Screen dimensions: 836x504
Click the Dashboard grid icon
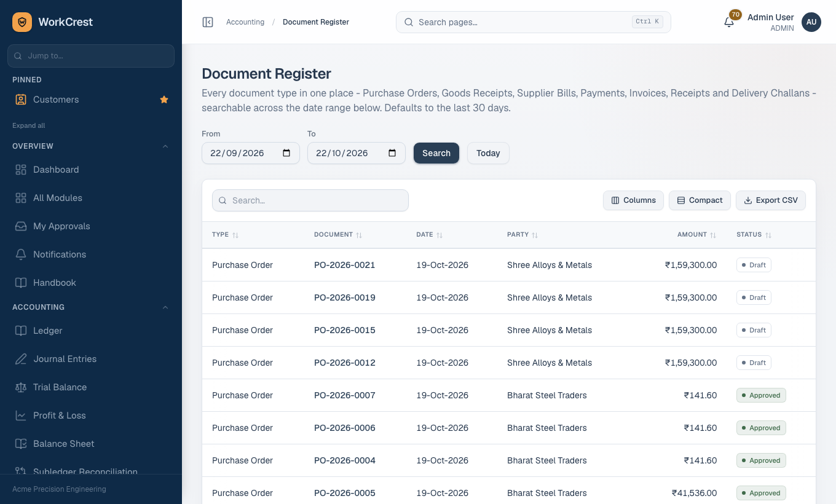21,170
